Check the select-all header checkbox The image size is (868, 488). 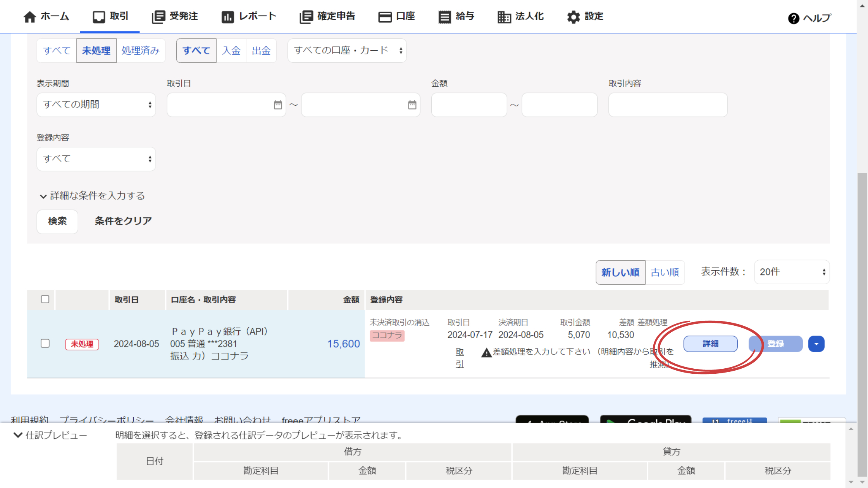[x=45, y=299]
